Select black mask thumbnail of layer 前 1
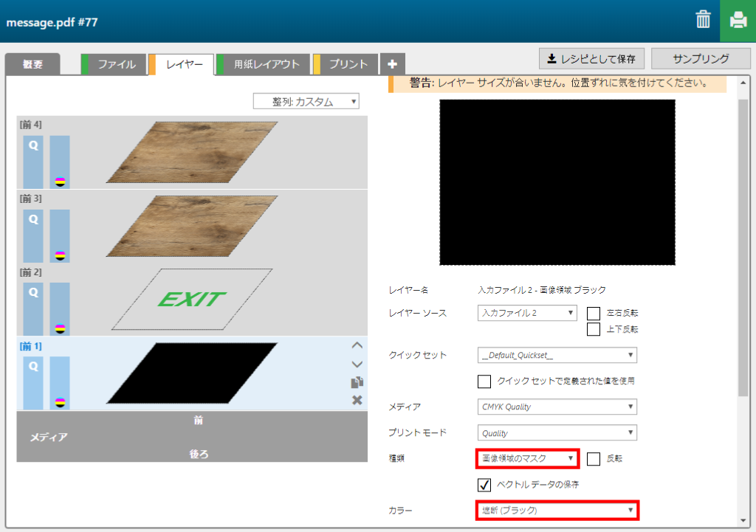Viewport: 756px width, 532px height. 192,373
